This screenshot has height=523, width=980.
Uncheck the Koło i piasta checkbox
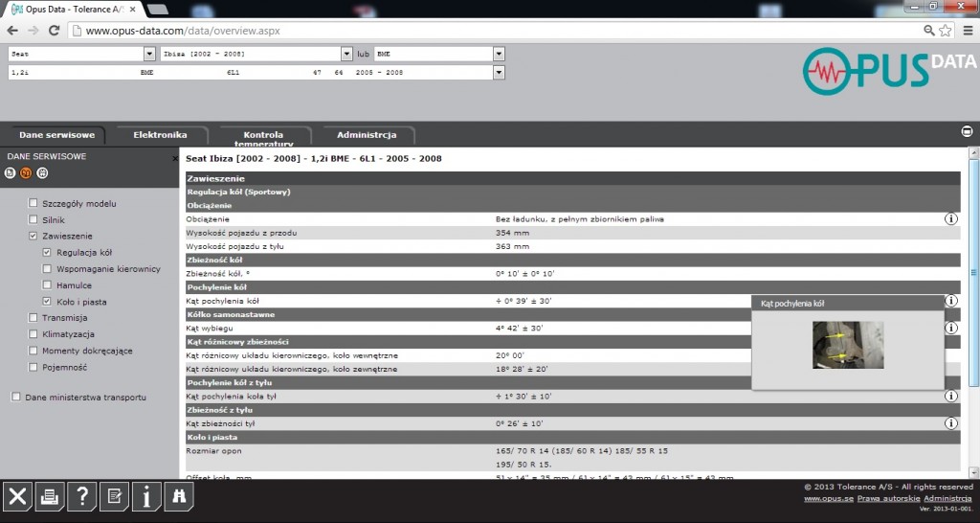[47, 301]
